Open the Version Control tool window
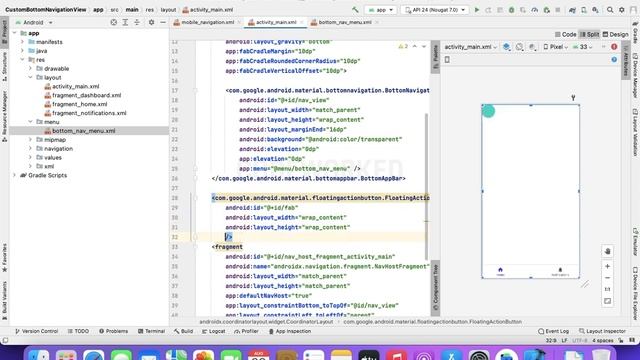The image size is (640, 360). [36, 331]
